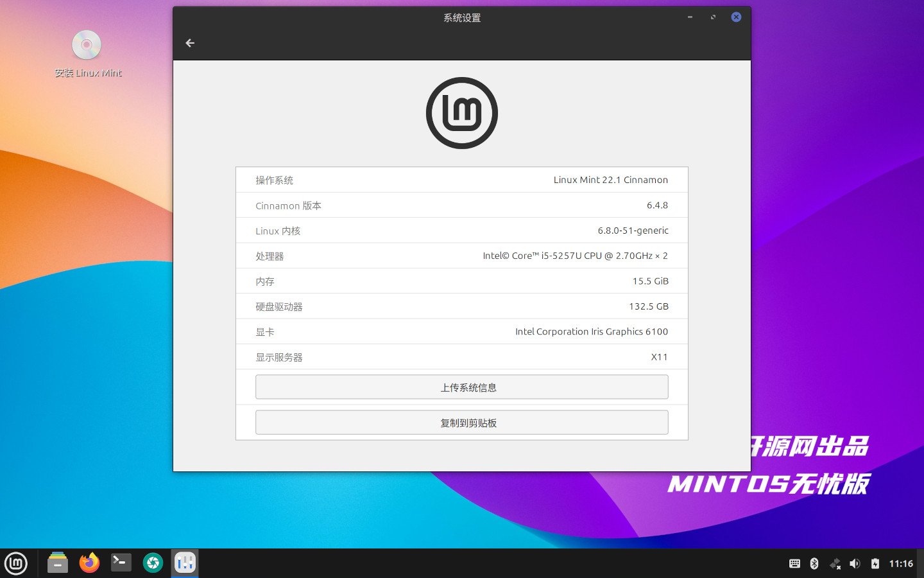Select the processor text 'Intel© Core™ i5-5257U'
The image size is (924, 578).
click(x=532, y=256)
